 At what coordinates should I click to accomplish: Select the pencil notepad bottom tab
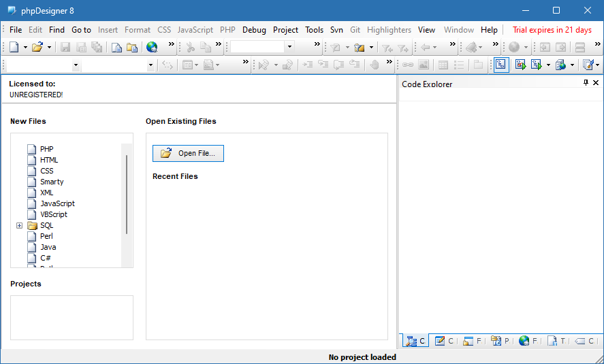click(x=444, y=341)
